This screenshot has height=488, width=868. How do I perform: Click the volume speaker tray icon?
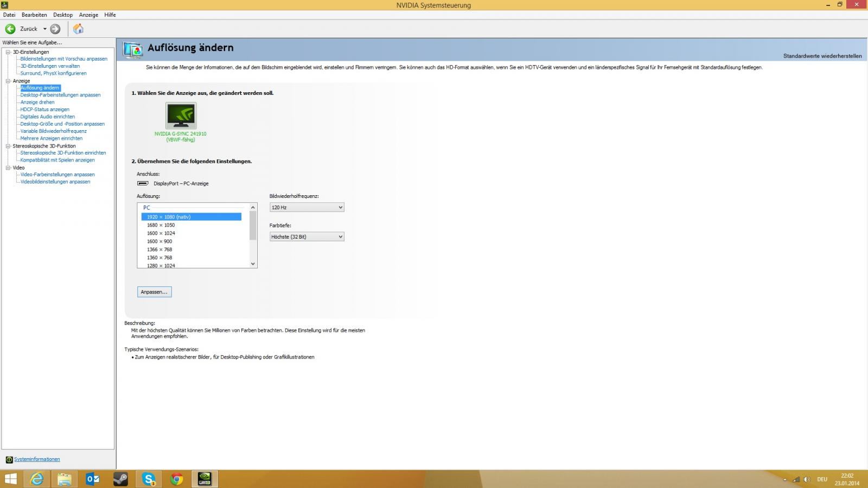click(x=807, y=479)
